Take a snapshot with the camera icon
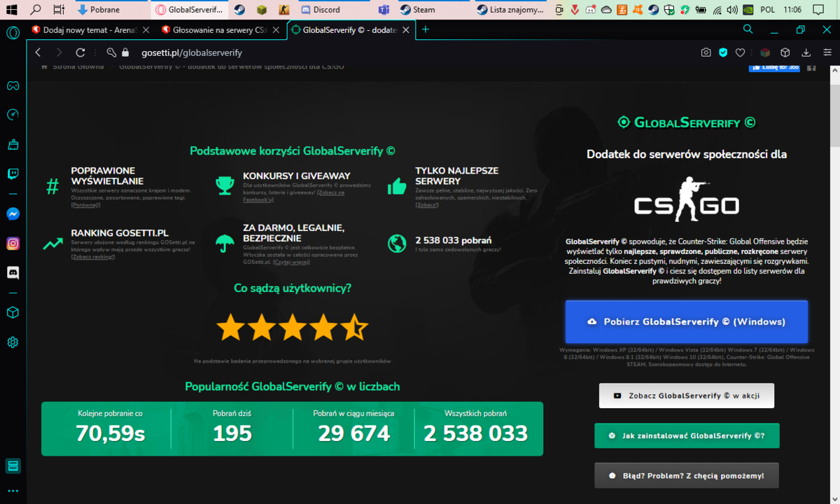The height and width of the screenshot is (504, 840). [706, 52]
